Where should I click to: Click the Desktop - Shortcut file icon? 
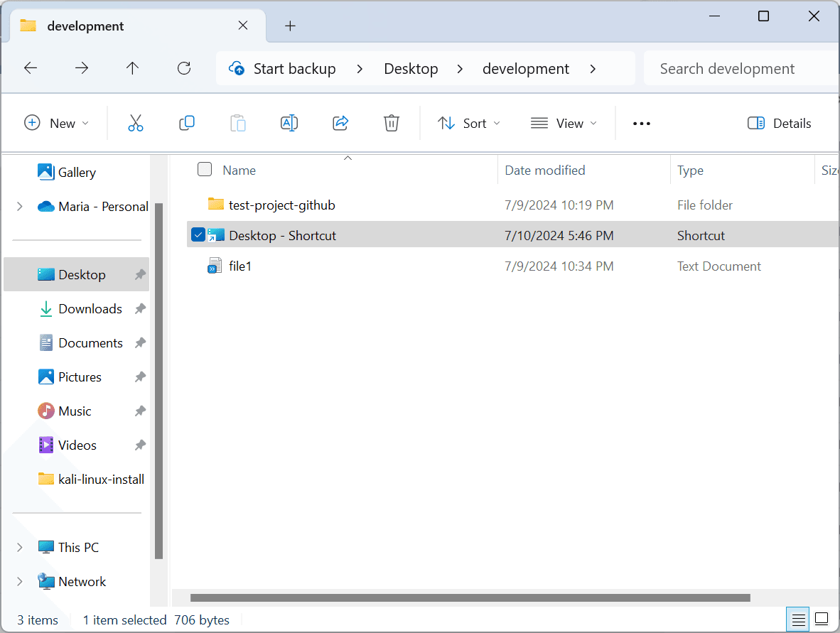(x=216, y=235)
